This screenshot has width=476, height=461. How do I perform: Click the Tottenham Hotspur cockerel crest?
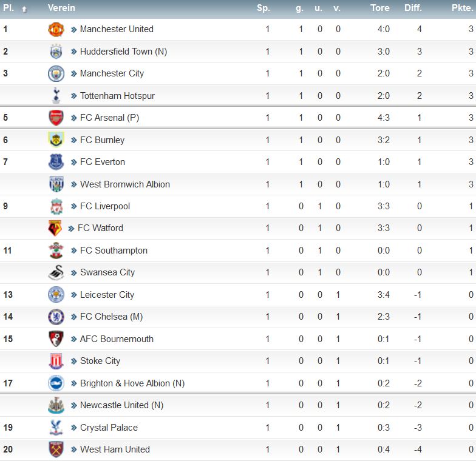pyautogui.click(x=56, y=96)
